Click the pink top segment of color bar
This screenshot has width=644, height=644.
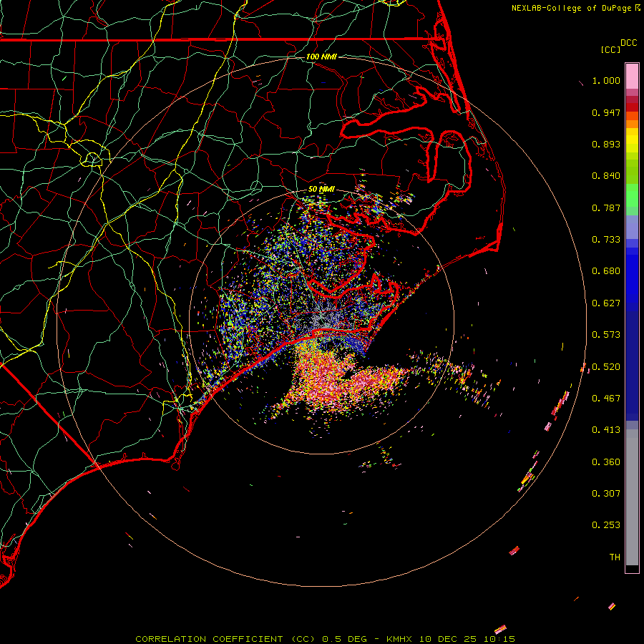coord(632,77)
